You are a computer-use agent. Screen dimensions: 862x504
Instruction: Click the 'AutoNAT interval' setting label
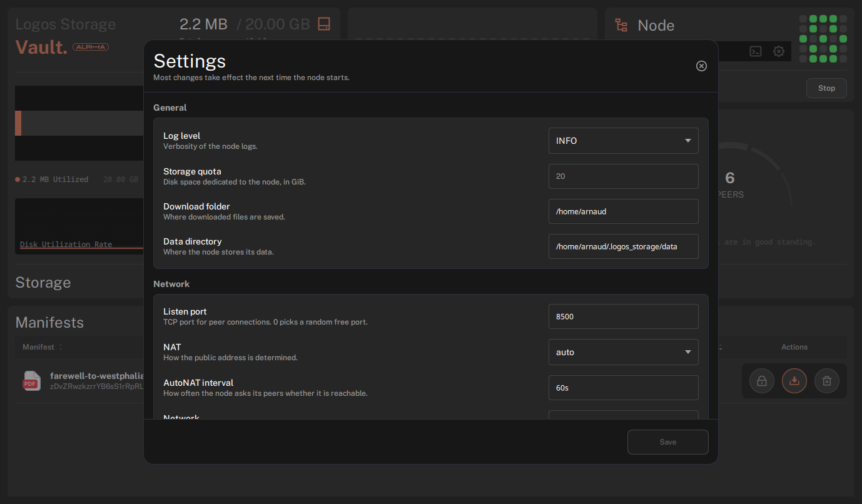[198, 383]
